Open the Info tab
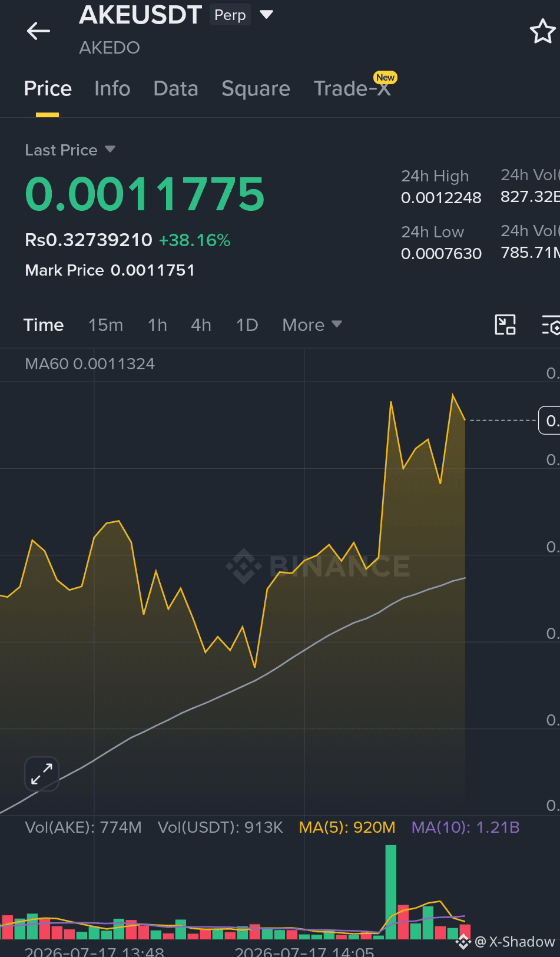The width and height of the screenshot is (560, 957). [112, 88]
